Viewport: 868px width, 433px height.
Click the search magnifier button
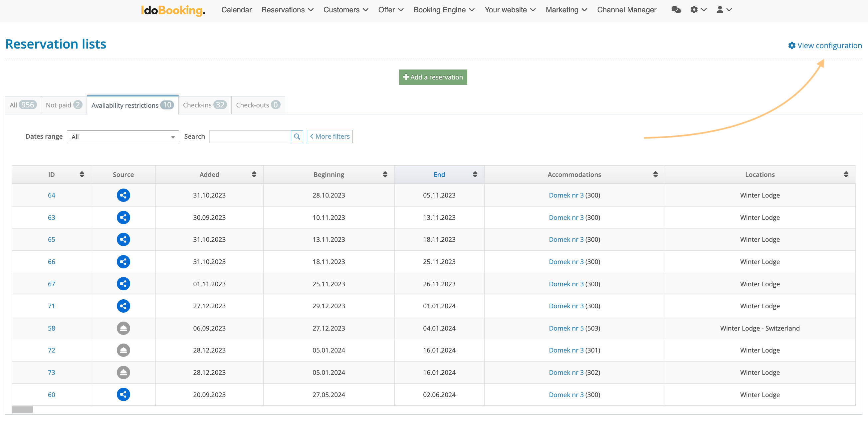coord(297,137)
